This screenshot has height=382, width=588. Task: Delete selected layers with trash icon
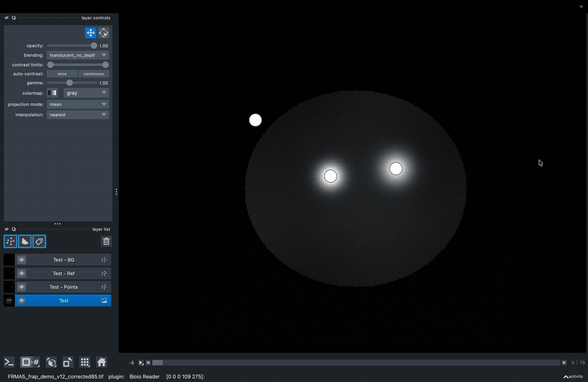point(106,241)
